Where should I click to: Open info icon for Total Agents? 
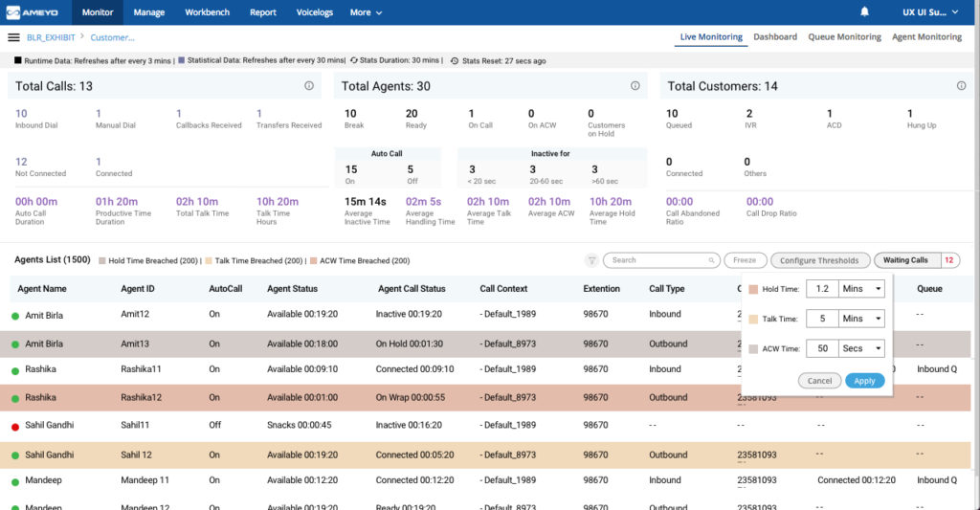[635, 86]
